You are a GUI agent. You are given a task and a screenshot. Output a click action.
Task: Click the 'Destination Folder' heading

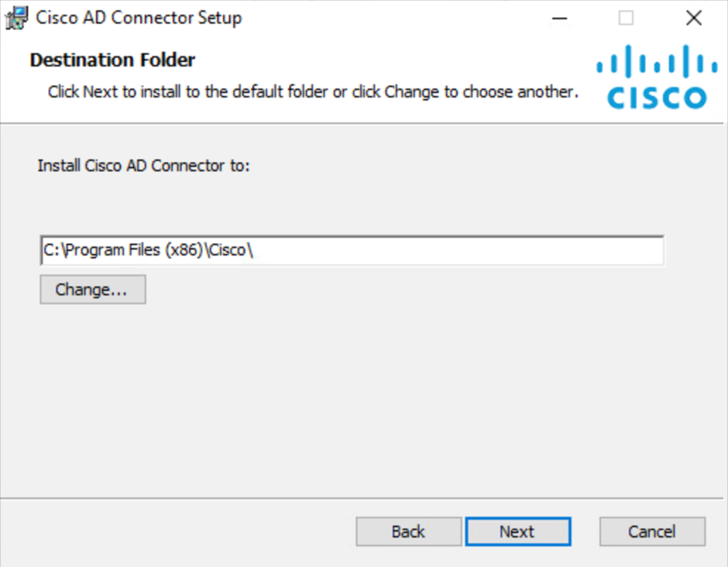(112, 60)
